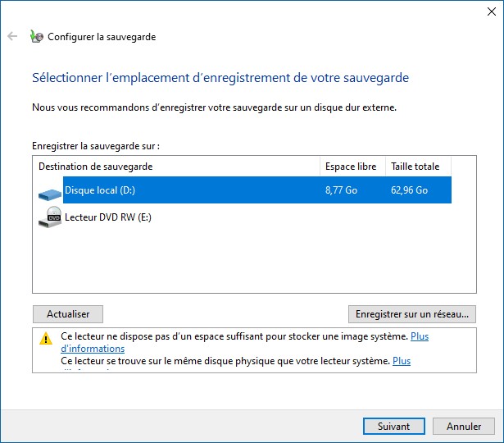Select Lecteur DVD RW (E:) in the list
Screen dimensions: 504x443
108,217
